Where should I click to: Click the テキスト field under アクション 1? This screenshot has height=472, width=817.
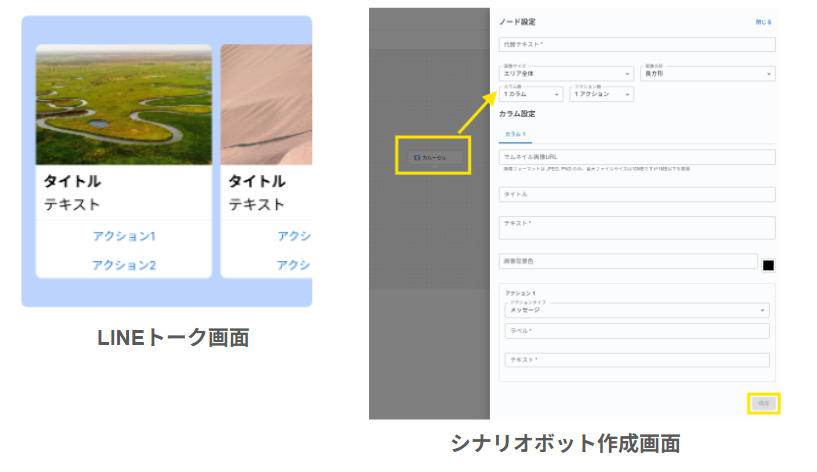pos(636,360)
